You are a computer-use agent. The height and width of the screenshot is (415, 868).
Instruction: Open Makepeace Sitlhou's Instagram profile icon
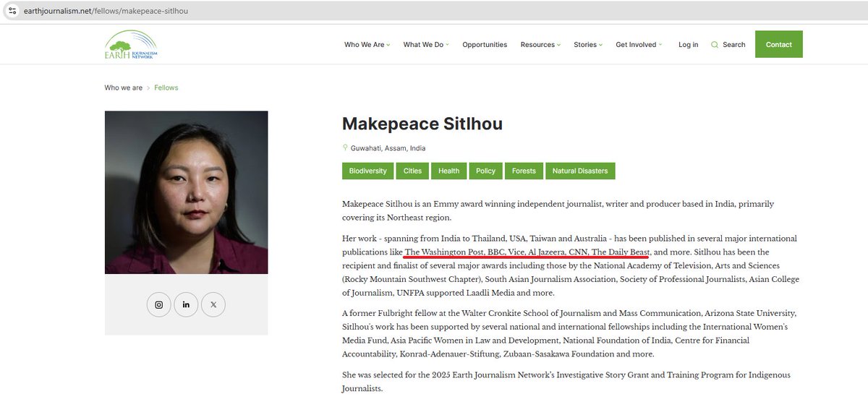coord(159,304)
